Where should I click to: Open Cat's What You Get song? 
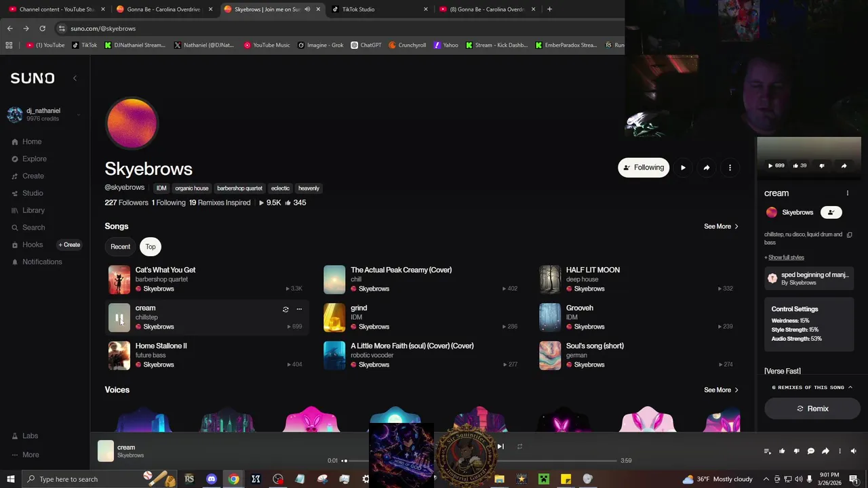point(165,270)
